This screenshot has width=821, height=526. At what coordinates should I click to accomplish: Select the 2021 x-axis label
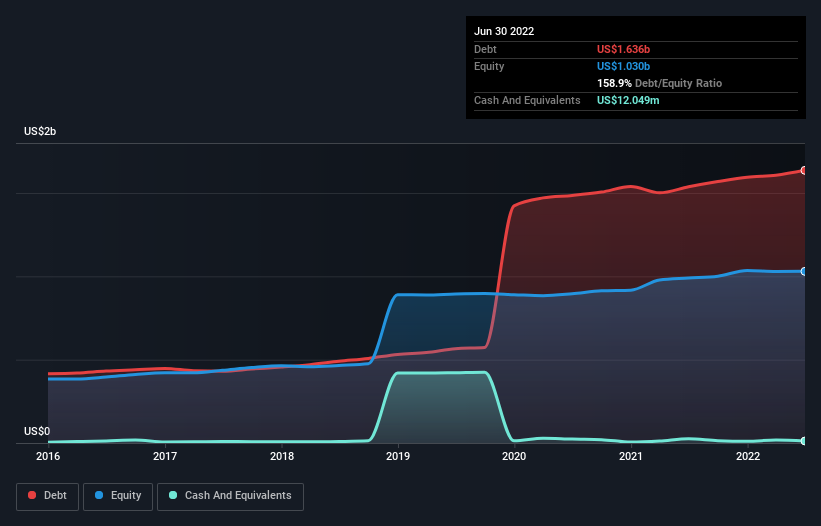pyautogui.click(x=631, y=456)
